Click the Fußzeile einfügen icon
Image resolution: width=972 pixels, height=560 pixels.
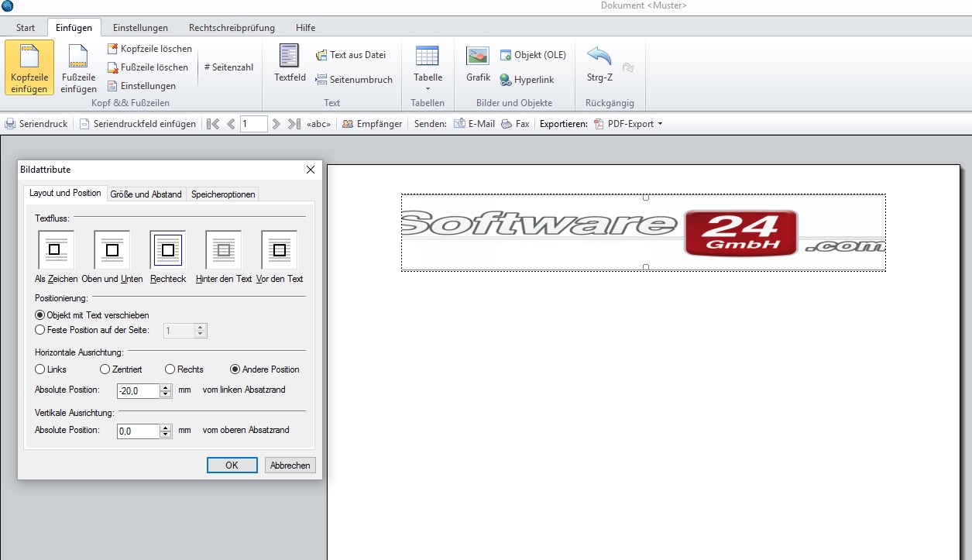pyautogui.click(x=79, y=67)
